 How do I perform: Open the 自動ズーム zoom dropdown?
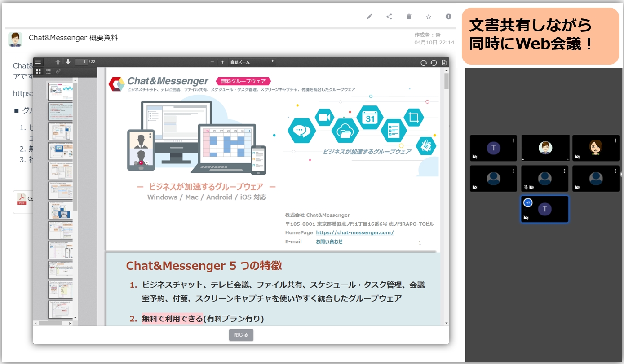coord(252,62)
